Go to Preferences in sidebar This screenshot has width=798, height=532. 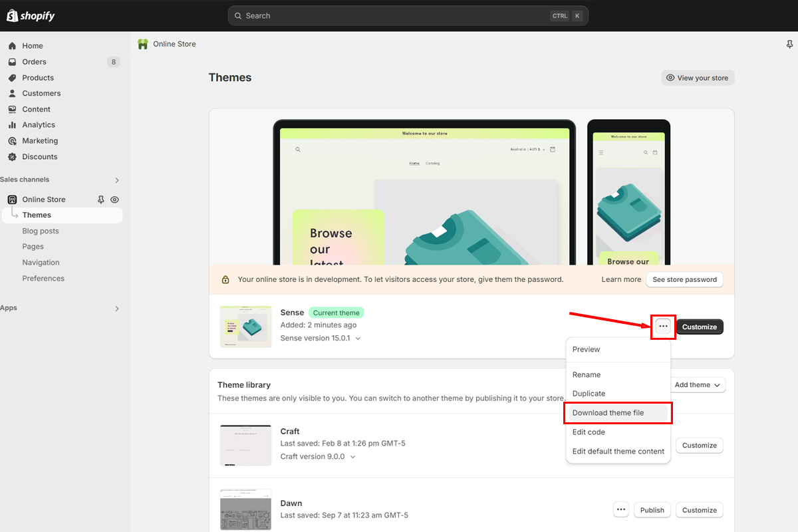tap(43, 279)
